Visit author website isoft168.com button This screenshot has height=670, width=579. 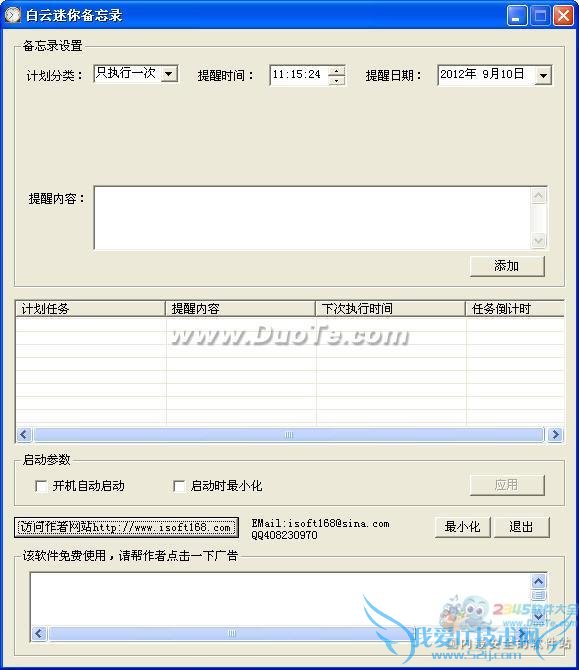(x=126, y=527)
